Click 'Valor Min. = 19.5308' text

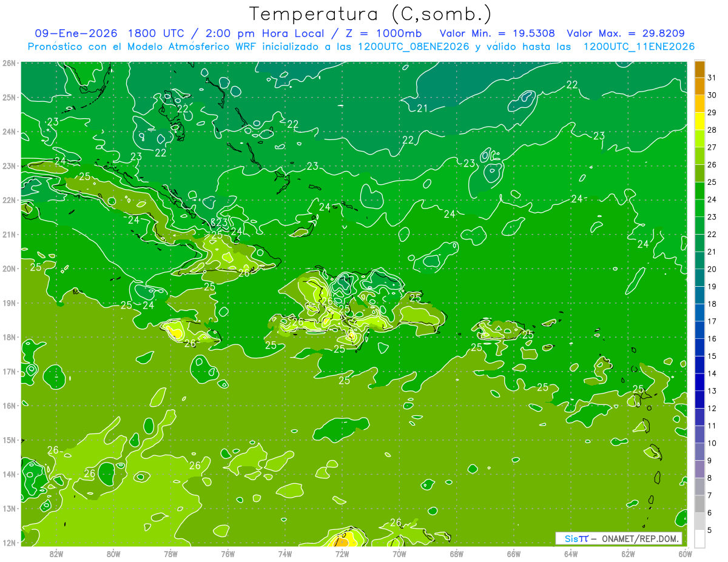coord(497,33)
